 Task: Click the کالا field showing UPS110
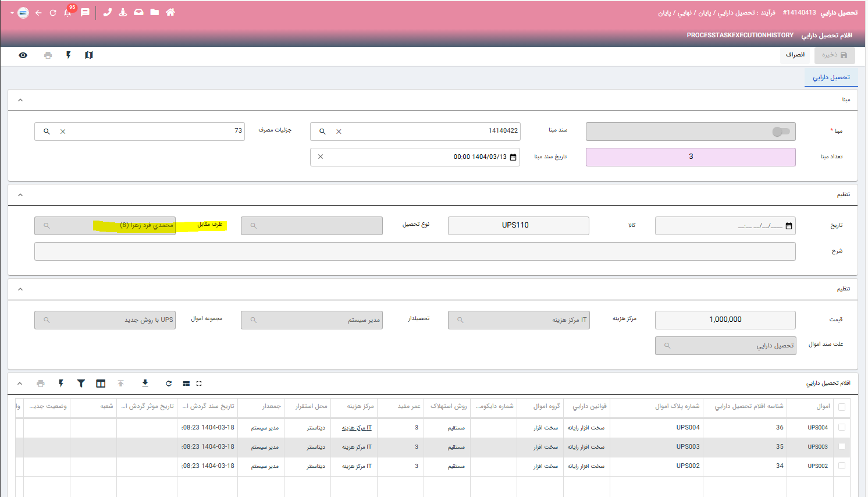[518, 226]
